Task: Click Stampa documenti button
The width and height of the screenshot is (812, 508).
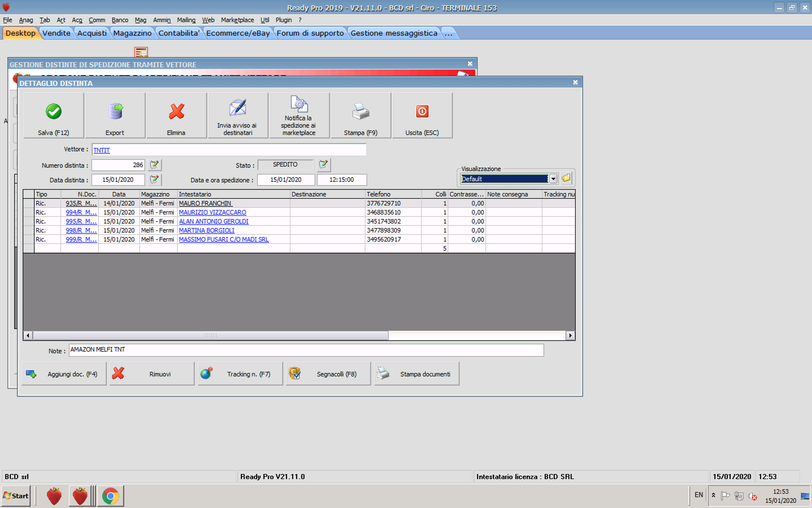Action: 417,374
